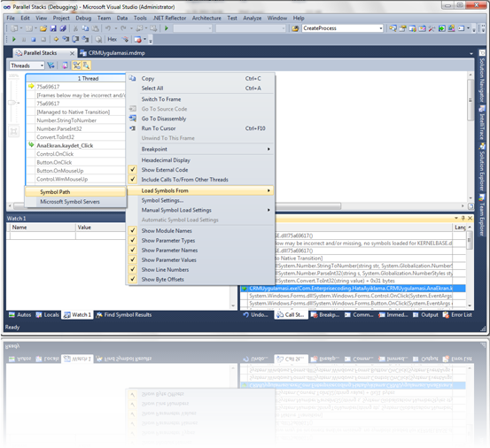This screenshot has width=490, height=448.
Task: Choose Go To Disassembly from context menu
Action: pyautogui.click(x=200, y=119)
